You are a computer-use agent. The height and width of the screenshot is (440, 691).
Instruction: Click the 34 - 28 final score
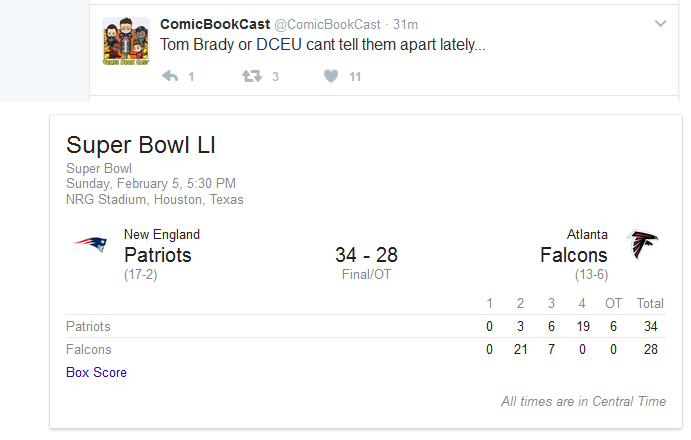366,255
